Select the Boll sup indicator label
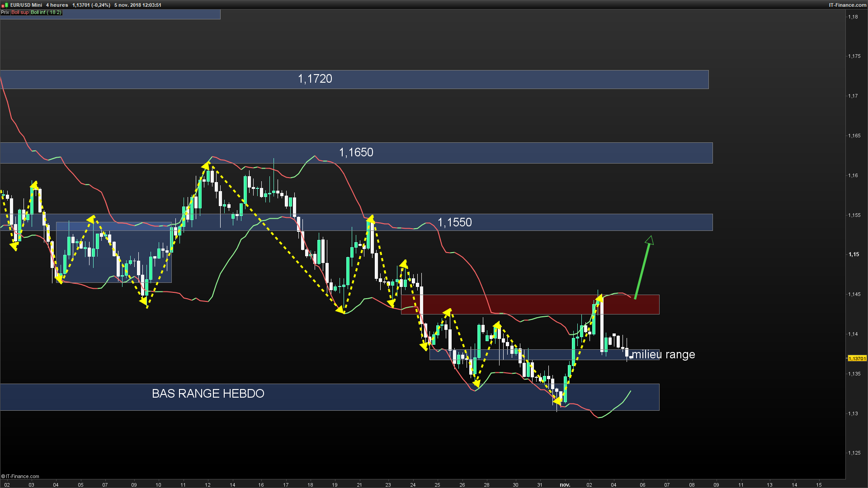Screen dimensions: 868x488 click(20, 12)
